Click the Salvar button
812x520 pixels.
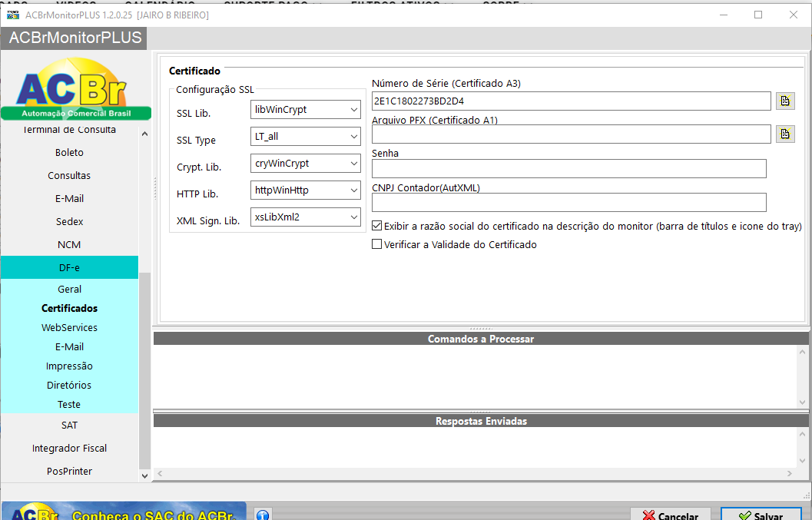[761, 515]
